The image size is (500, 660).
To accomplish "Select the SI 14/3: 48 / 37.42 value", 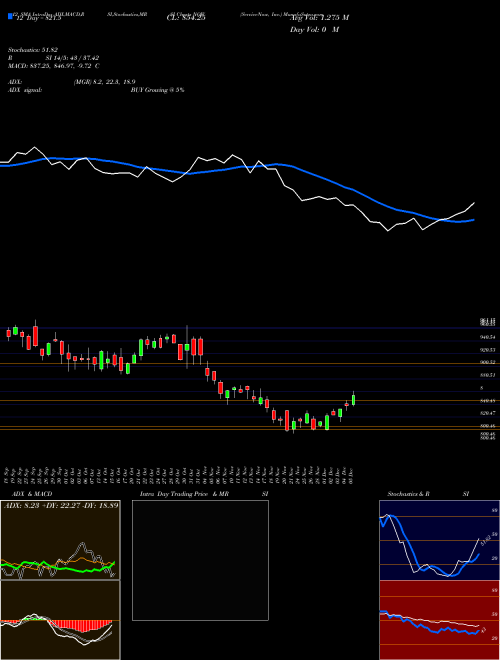I will 72,58.
